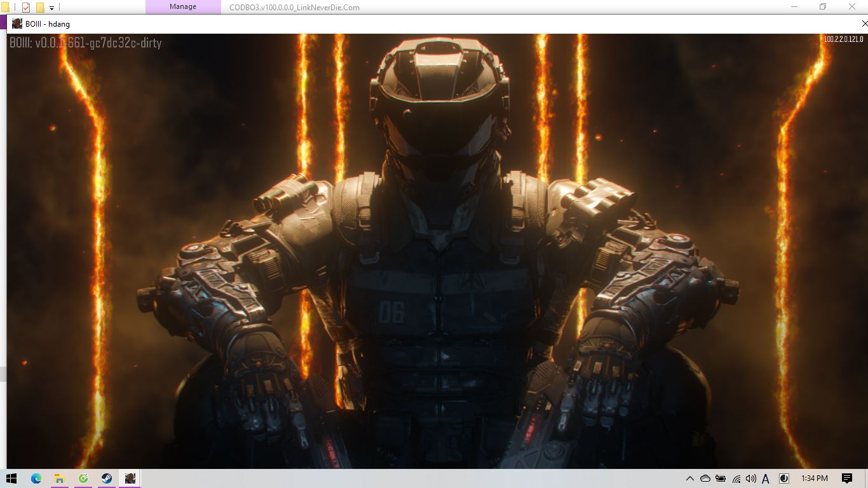Image resolution: width=868 pixels, height=488 pixels.
Task: Launch DAEMON Tools Lite from the taskbar
Action: point(83,478)
